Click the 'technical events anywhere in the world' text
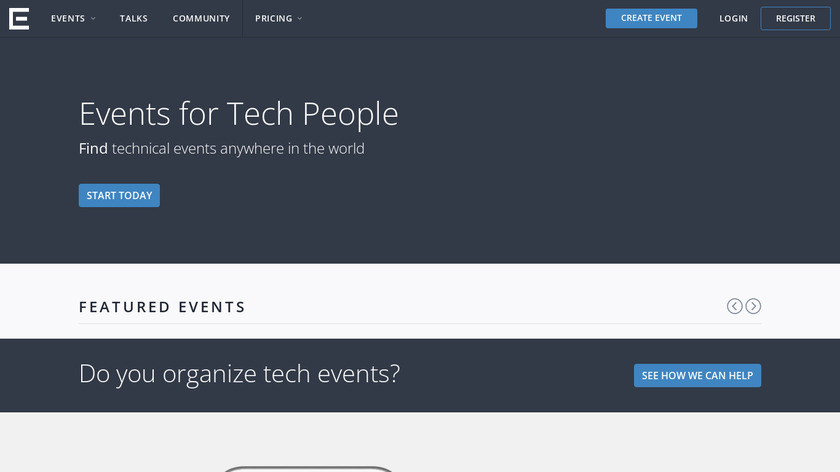The image size is (840, 472). click(238, 149)
